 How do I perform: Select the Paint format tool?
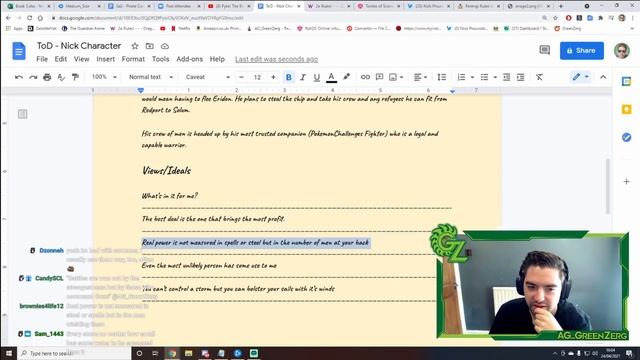75,77
